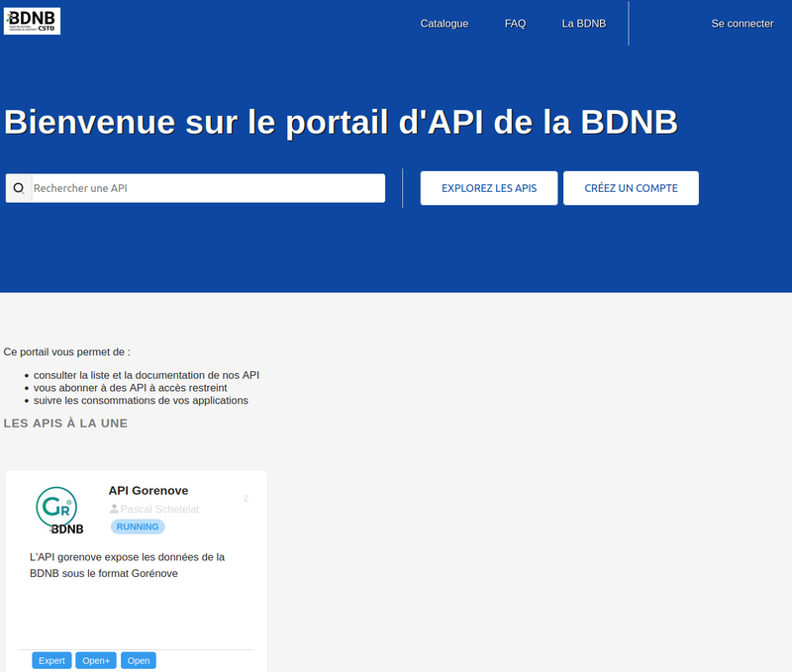
Task: Click the Gorenove GR circular logo
Action: 56,507
